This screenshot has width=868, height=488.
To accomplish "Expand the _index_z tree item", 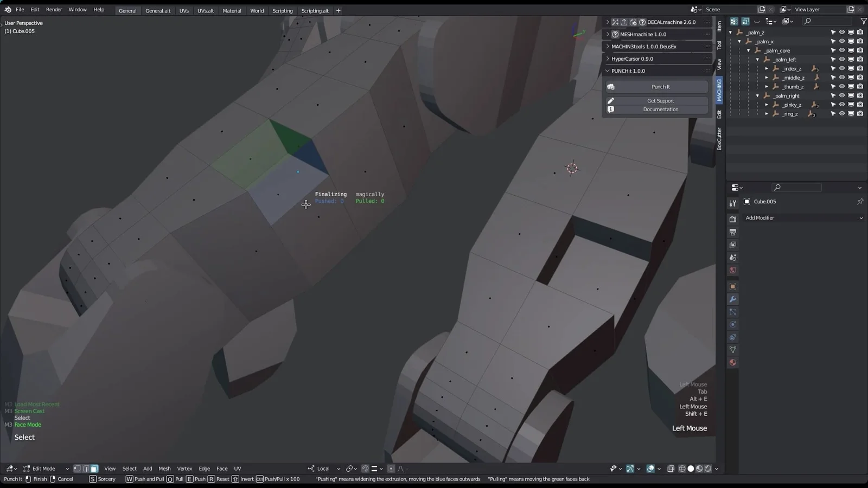I will pos(767,68).
